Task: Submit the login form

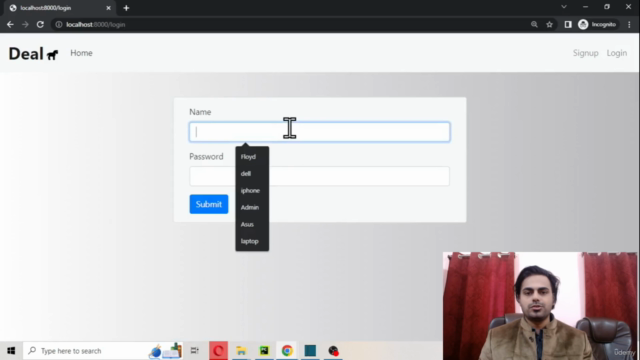Action: 209,204
